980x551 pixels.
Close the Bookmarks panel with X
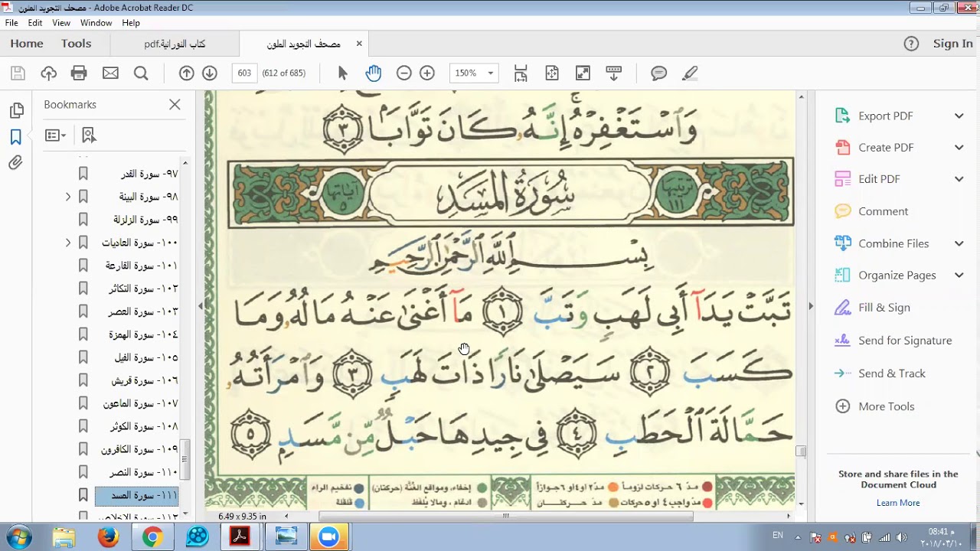point(175,104)
